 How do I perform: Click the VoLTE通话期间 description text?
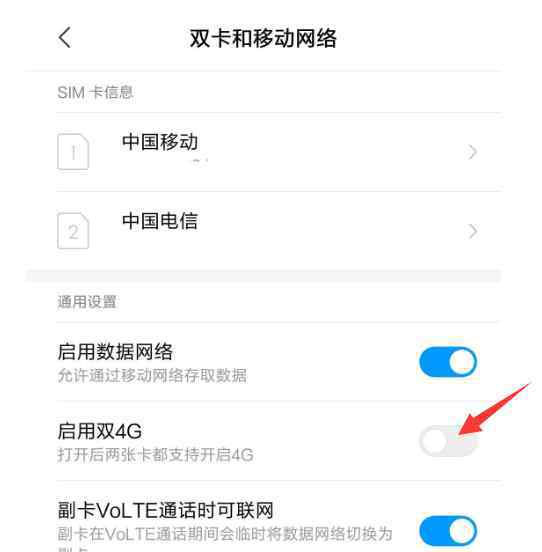click(x=225, y=534)
